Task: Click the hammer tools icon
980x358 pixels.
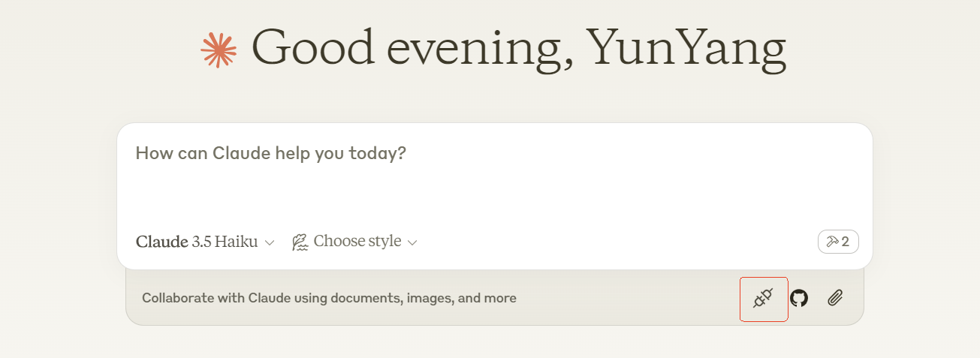Action: (832, 242)
